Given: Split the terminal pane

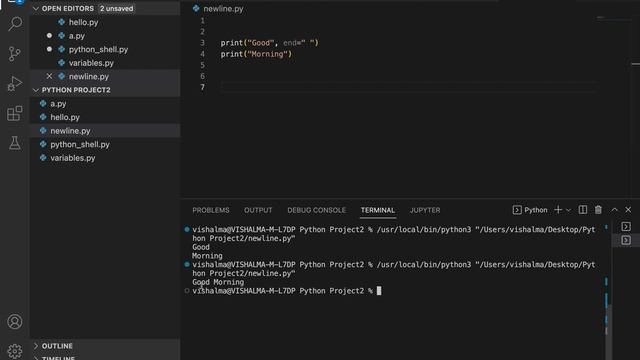Looking at the screenshot, I should tap(583, 210).
